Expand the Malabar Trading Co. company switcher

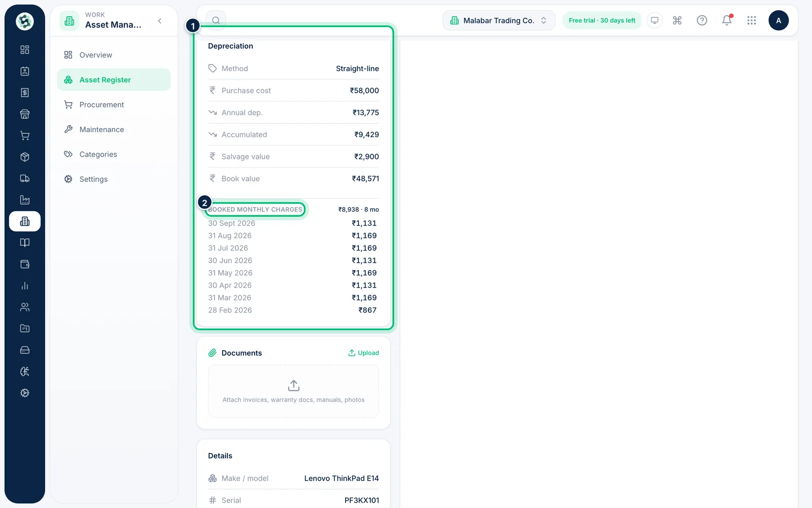pos(499,20)
